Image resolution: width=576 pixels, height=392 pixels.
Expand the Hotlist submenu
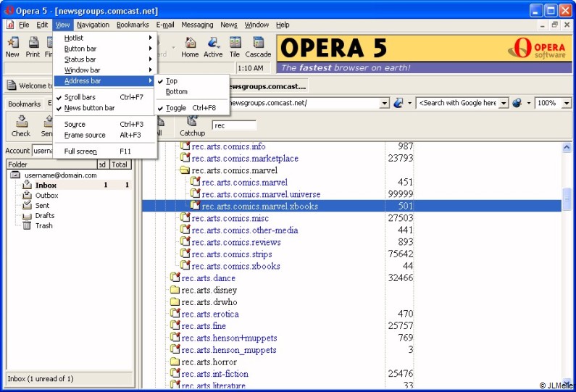[104, 38]
